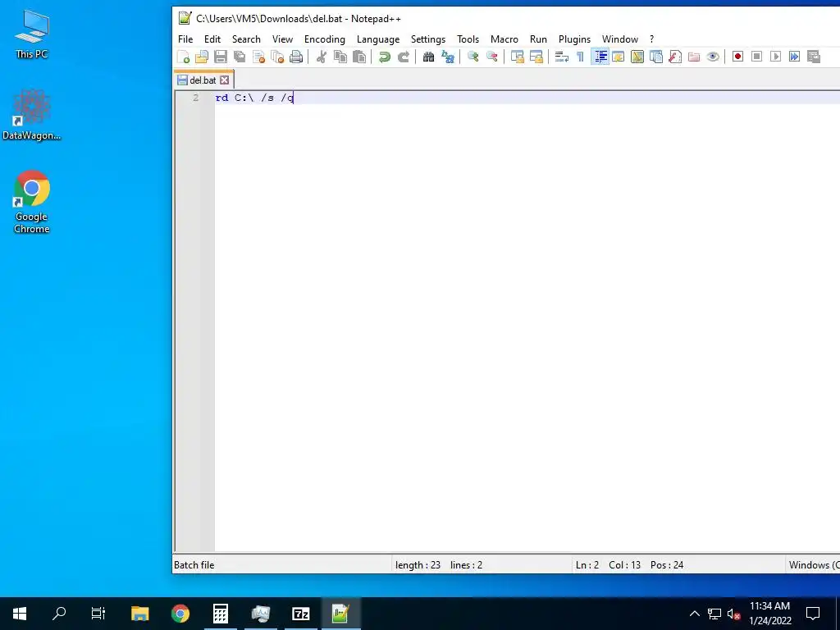The width and height of the screenshot is (840, 630).
Task: Open the View menu
Action: pyautogui.click(x=282, y=39)
